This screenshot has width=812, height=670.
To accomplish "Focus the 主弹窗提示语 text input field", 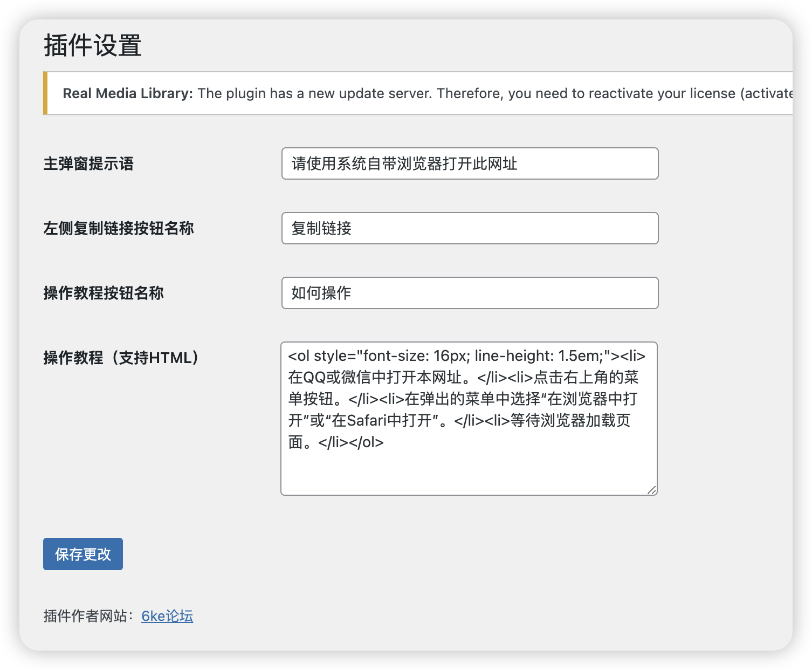I will (x=470, y=163).
